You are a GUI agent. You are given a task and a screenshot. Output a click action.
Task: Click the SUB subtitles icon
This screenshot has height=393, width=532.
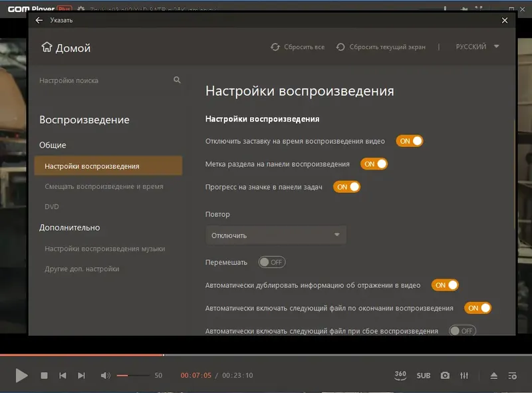[424, 375]
